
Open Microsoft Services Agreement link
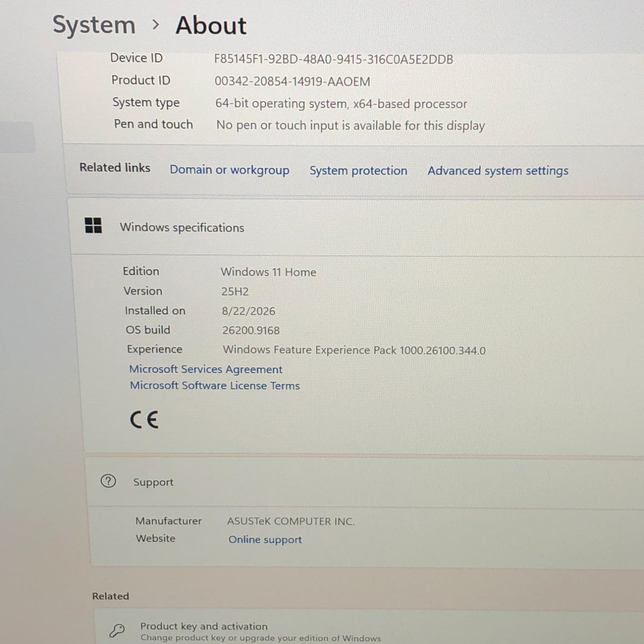coord(206,369)
